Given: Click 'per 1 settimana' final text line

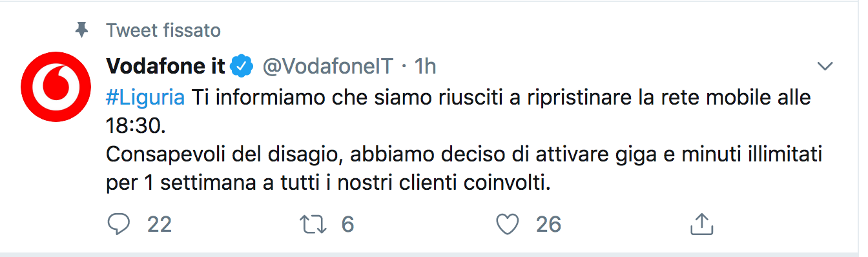Looking at the screenshot, I should click(327, 184).
